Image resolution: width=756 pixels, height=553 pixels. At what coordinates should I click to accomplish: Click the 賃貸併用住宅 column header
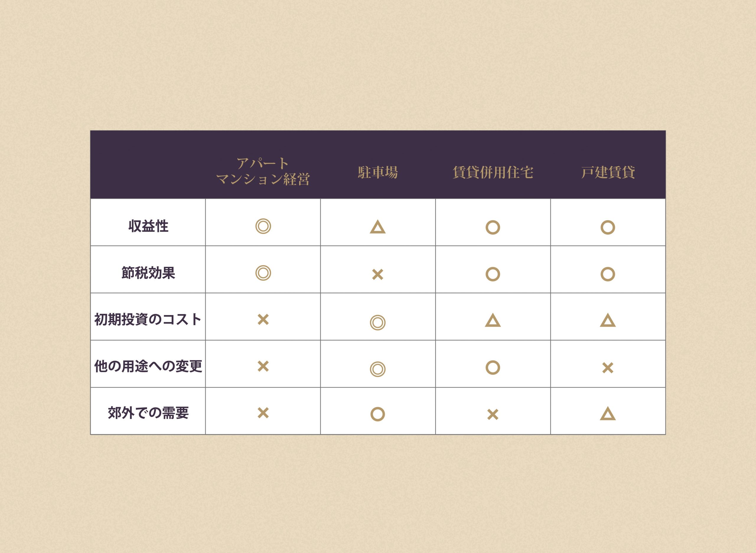[493, 172]
